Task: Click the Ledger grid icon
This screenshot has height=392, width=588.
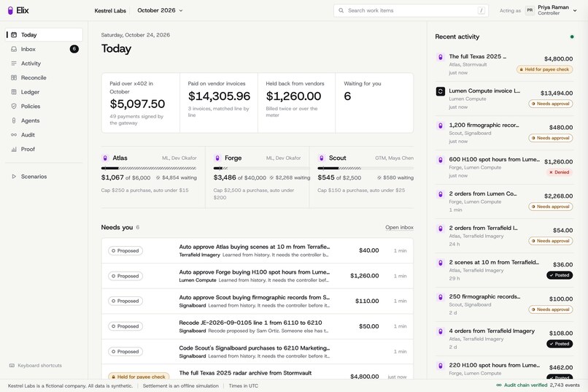Action: (14, 92)
